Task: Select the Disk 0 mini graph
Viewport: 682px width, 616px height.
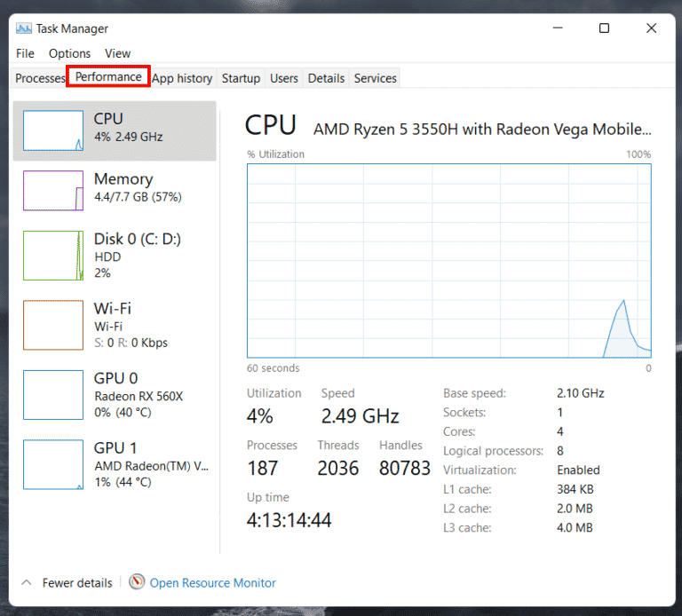Action: click(53, 256)
